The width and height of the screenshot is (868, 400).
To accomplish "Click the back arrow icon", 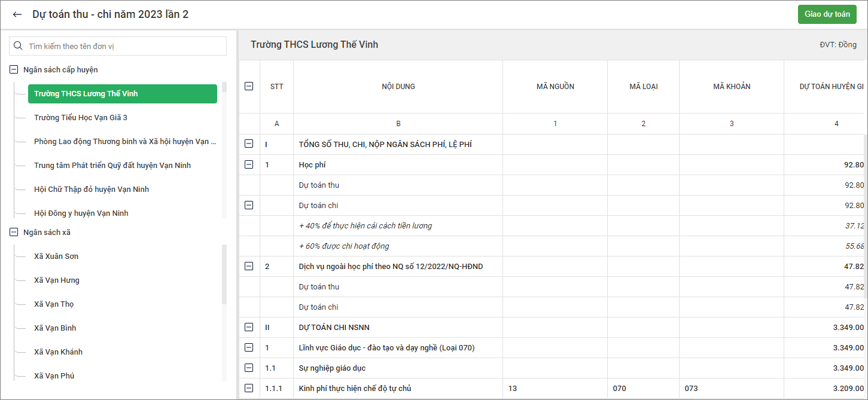I will point(17,14).
